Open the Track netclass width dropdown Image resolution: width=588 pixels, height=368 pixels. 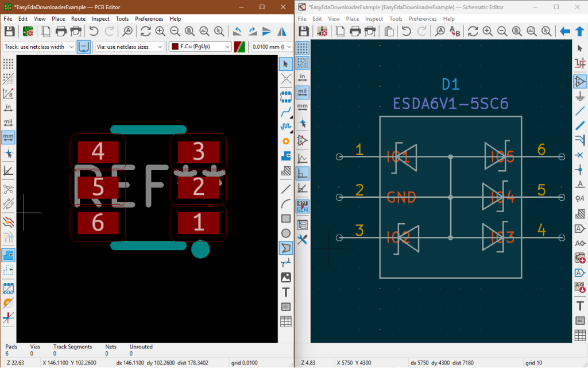[72, 47]
